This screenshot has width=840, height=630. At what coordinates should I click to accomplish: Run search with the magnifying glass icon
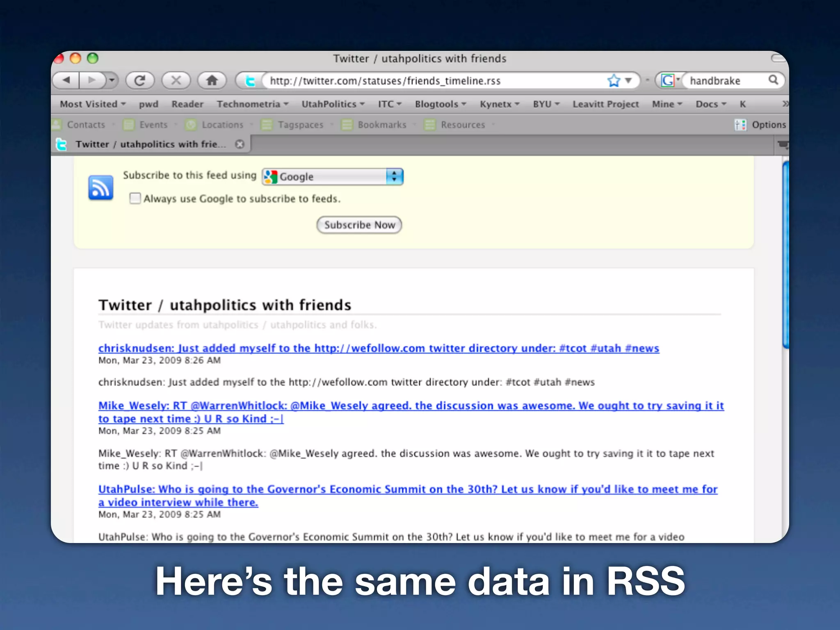[773, 80]
